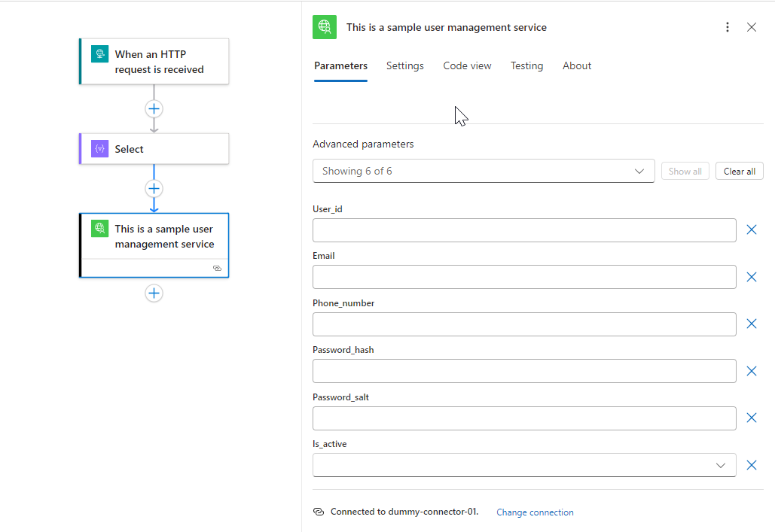
Task: Open the three-dot more options menu
Action: 727,27
